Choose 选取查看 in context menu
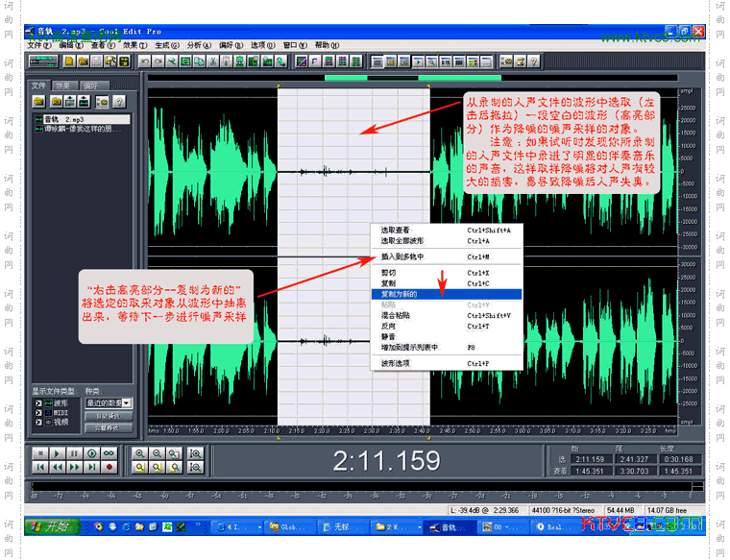The height and width of the screenshot is (560, 730). 447,230
